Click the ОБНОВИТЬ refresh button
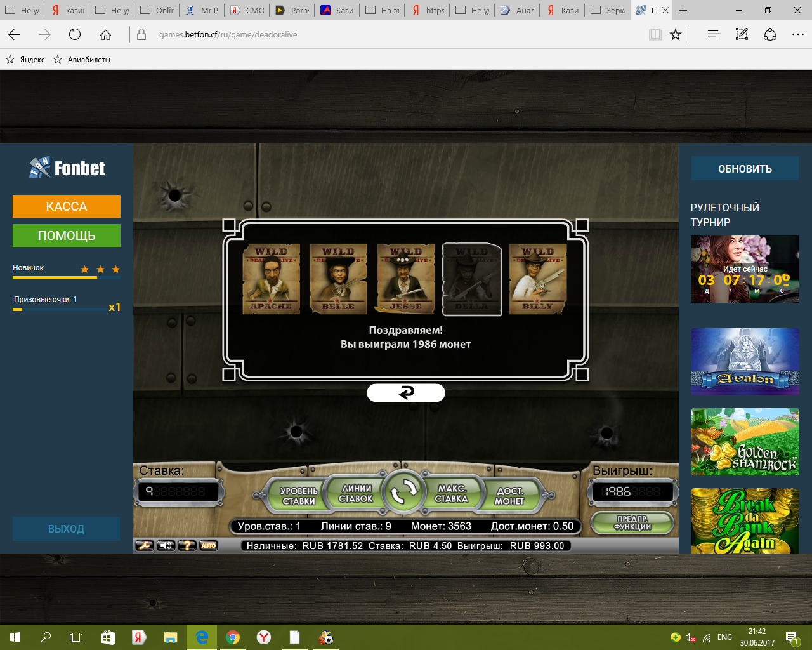This screenshot has width=812, height=650. click(745, 169)
